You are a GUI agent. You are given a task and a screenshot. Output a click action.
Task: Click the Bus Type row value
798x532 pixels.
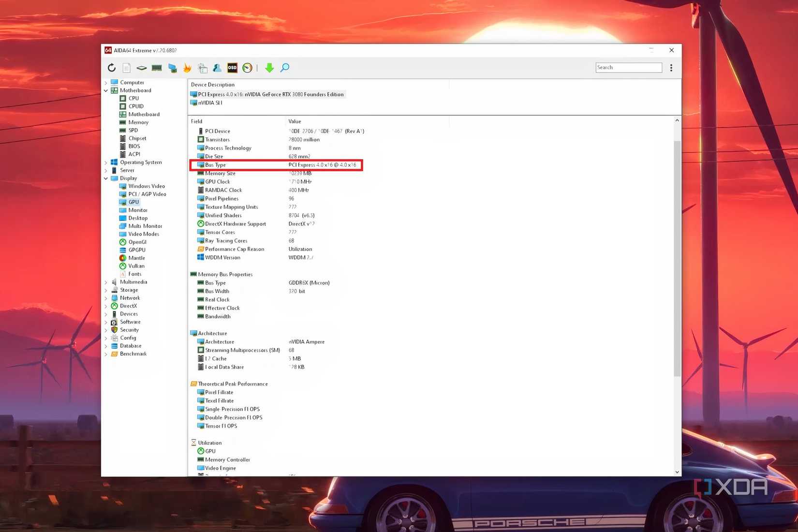323,164
